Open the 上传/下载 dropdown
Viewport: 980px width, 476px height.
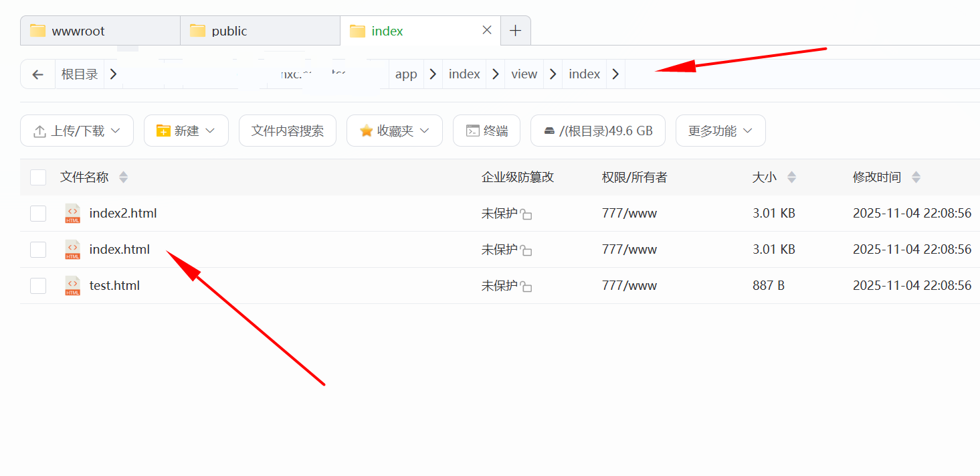pyautogui.click(x=77, y=131)
